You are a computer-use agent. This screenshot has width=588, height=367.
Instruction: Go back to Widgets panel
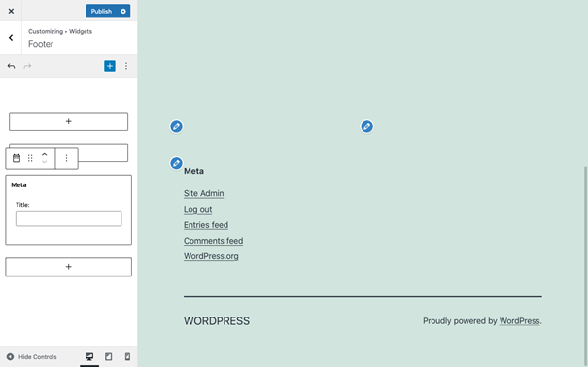click(x=11, y=38)
